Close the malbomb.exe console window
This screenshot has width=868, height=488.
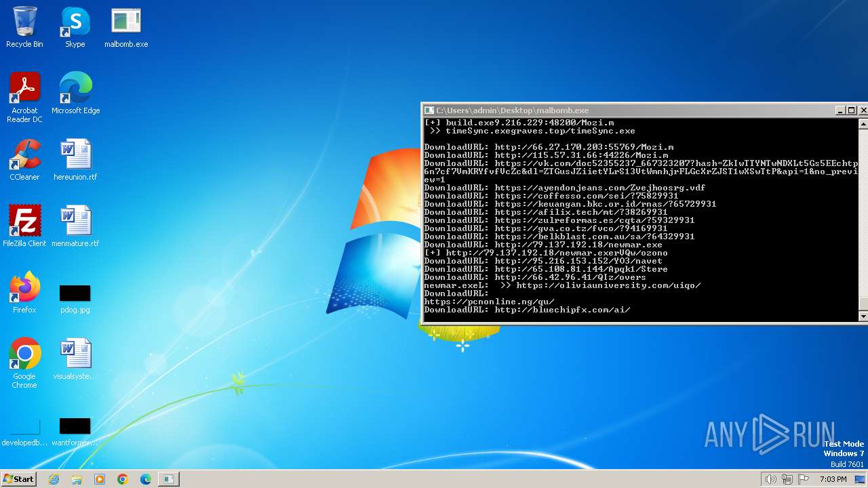pyautogui.click(x=863, y=110)
